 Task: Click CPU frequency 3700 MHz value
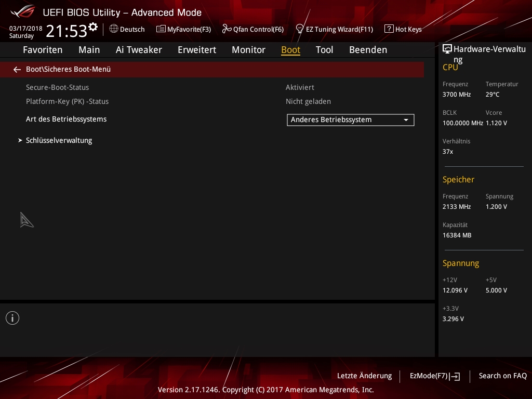pos(457,95)
